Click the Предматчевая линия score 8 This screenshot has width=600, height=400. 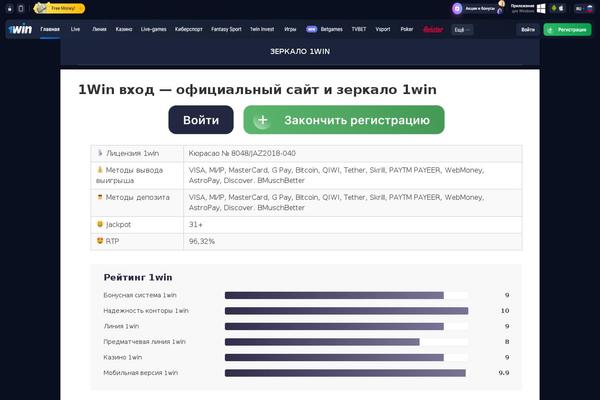507,342
